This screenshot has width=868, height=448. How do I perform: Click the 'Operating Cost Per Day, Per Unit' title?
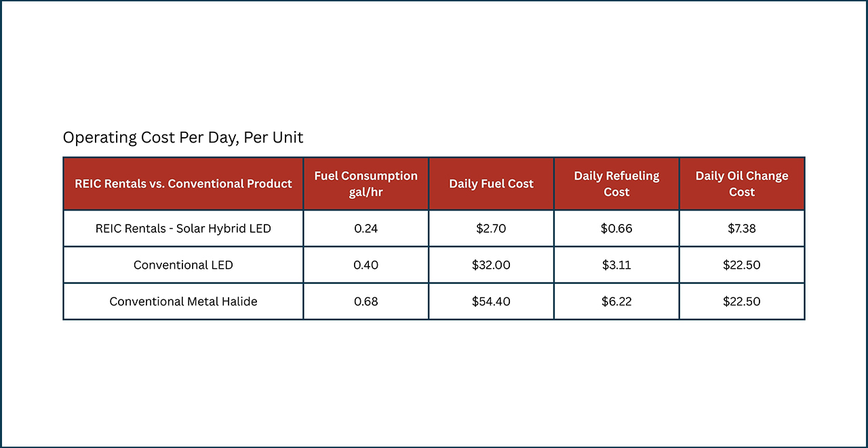pos(183,138)
